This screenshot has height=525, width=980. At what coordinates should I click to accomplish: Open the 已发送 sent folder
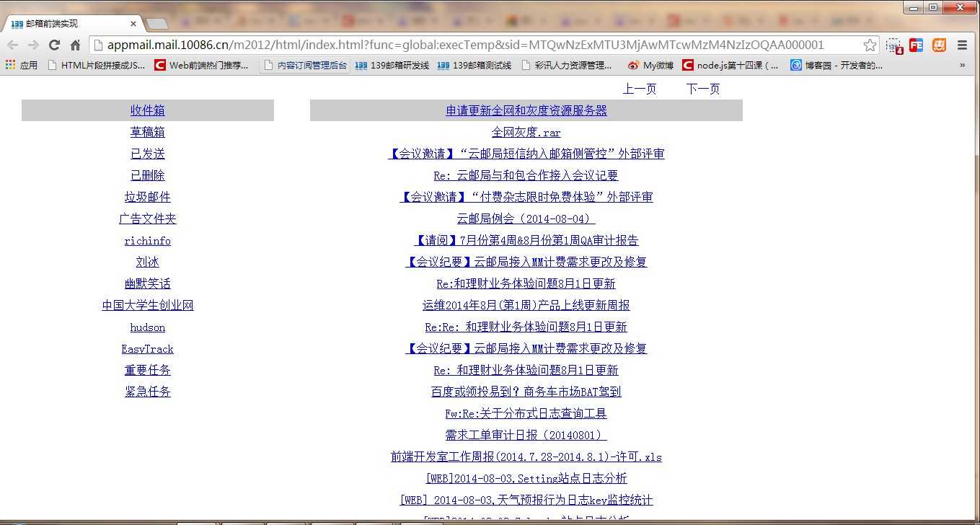coord(148,154)
